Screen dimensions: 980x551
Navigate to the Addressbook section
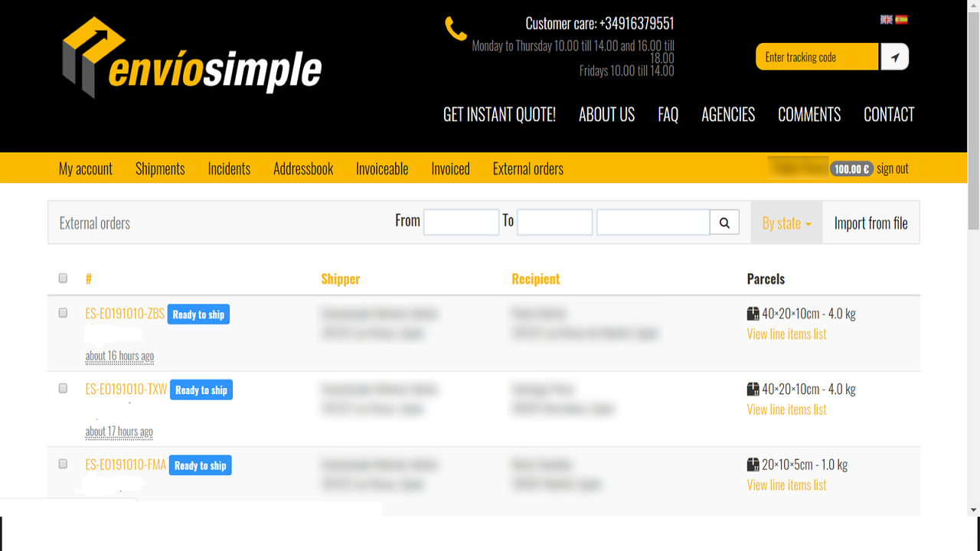(x=302, y=168)
